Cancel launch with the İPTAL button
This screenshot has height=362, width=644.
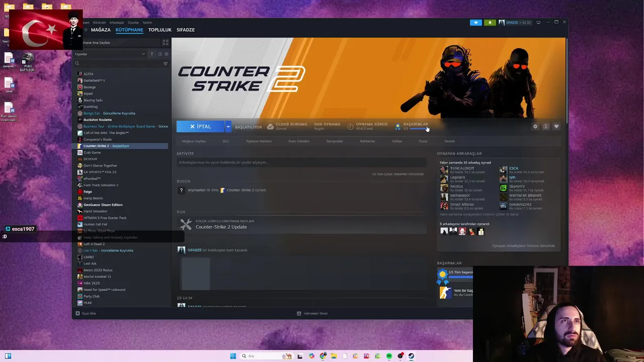click(x=200, y=127)
